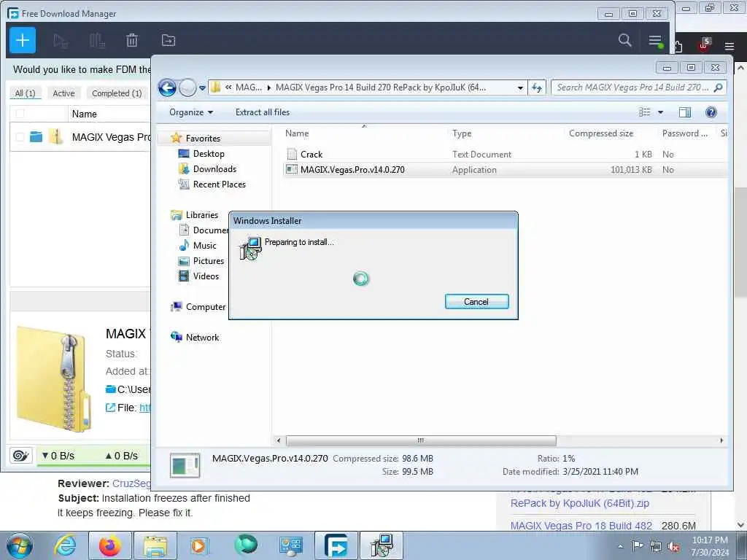This screenshot has width=747, height=560.
Task: Select Videos library in navigation pane
Action: tap(206, 276)
